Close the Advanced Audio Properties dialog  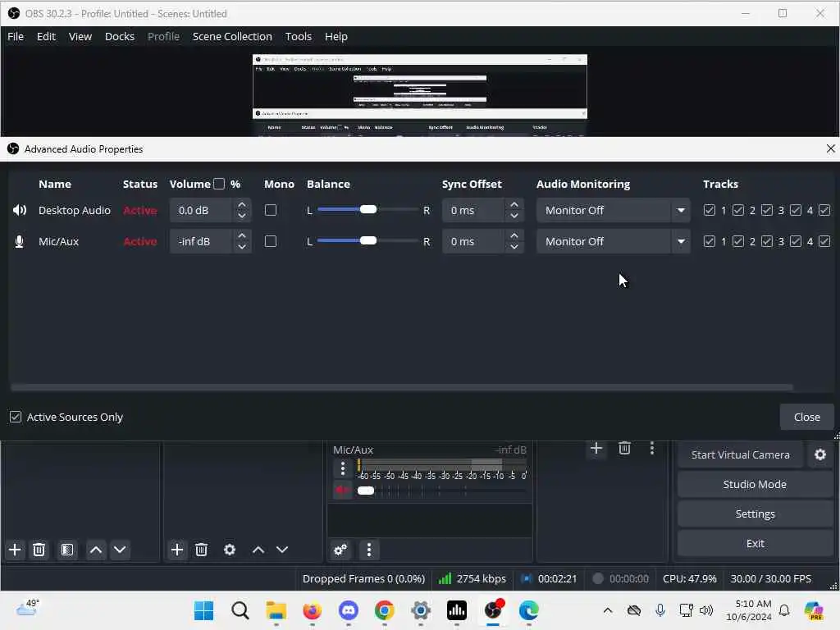pyautogui.click(x=807, y=417)
